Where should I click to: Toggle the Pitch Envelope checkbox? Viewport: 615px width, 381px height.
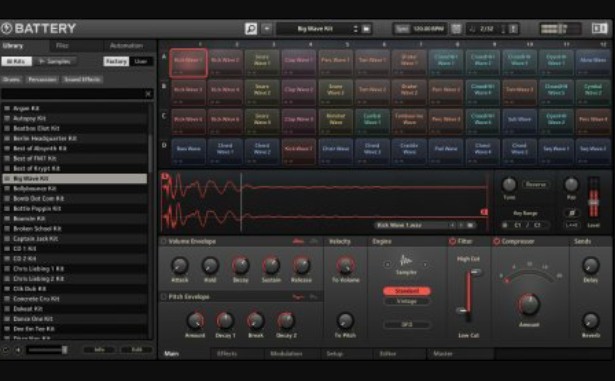click(163, 297)
